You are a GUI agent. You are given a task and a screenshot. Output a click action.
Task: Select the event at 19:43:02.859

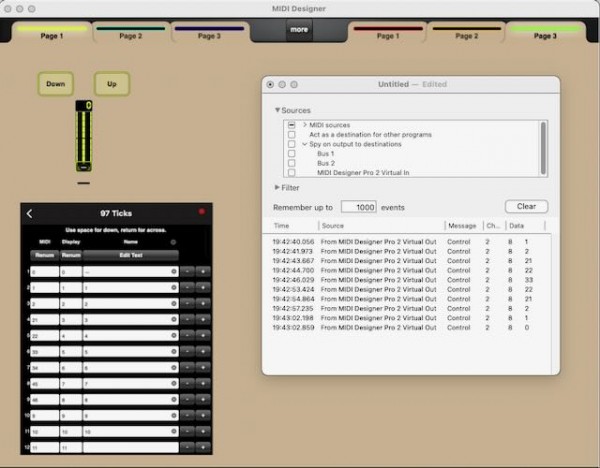407,328
